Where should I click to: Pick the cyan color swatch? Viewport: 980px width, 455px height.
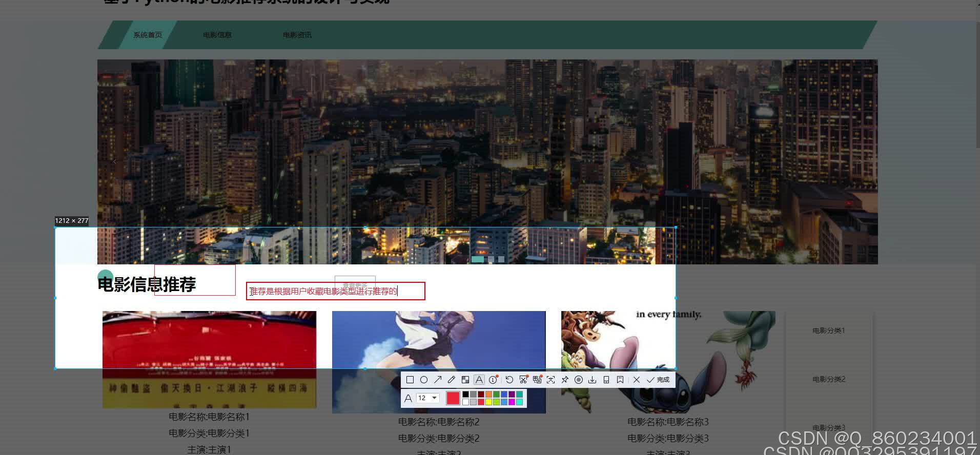(519, 402)
